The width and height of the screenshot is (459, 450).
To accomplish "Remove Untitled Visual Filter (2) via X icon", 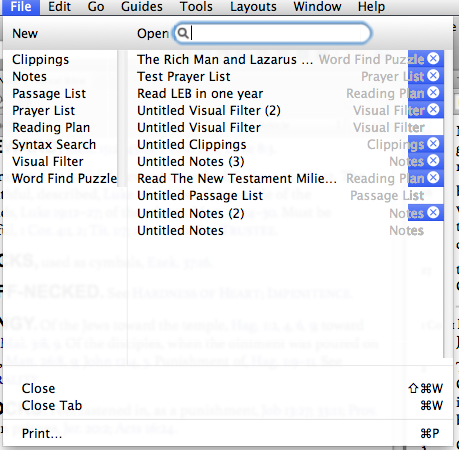I will (433, 110).
